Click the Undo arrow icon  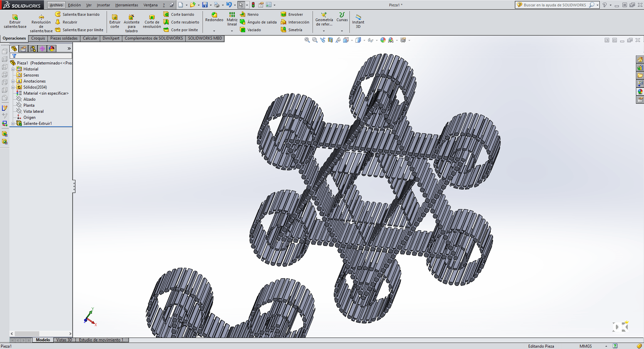pos(229,5)
